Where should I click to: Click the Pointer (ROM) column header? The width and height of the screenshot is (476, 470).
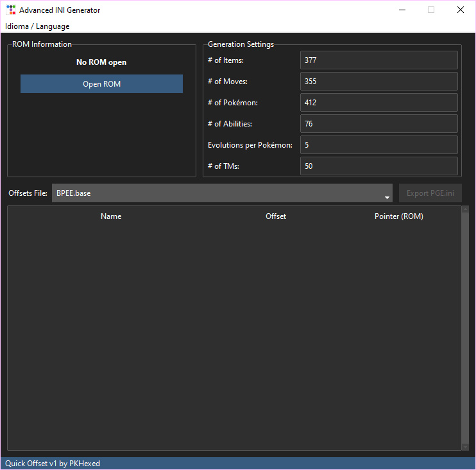(x=398, y=216)
